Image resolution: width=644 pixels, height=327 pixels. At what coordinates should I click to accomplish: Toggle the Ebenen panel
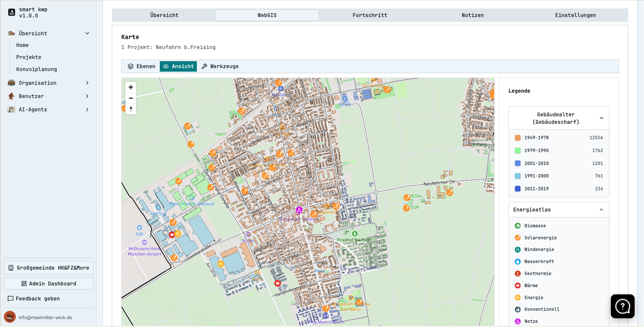(141, 66)
